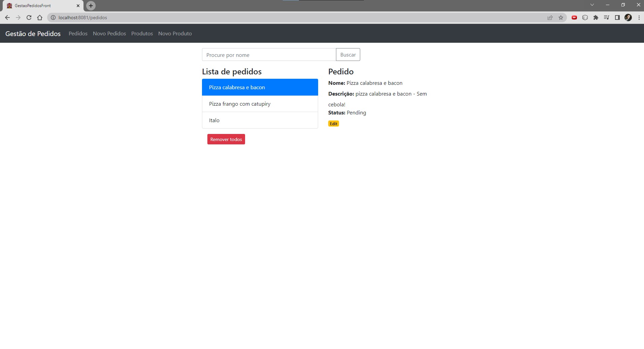Screen dimensions: 644x349
Task: Go to the browser home page
Action: (x=39, y=18)
